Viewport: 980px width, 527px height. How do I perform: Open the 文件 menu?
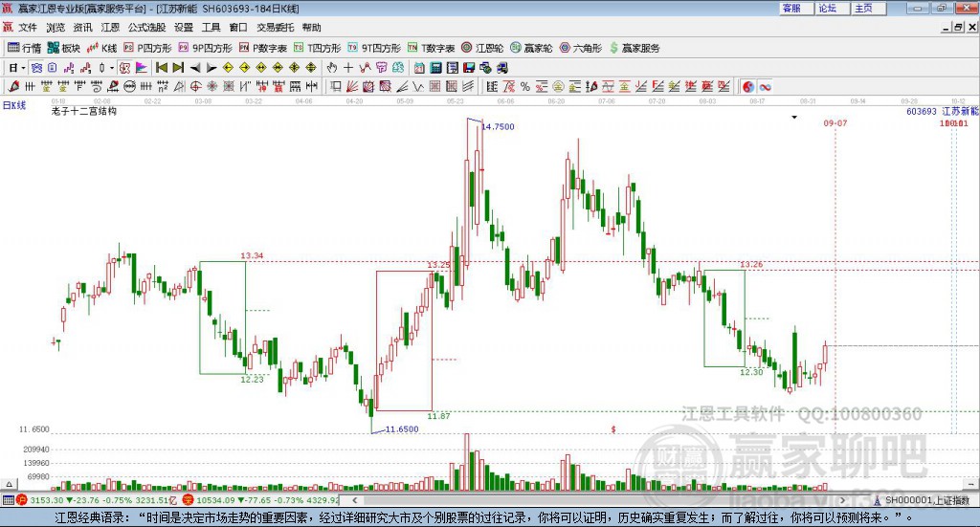click(x=28, y=28)
